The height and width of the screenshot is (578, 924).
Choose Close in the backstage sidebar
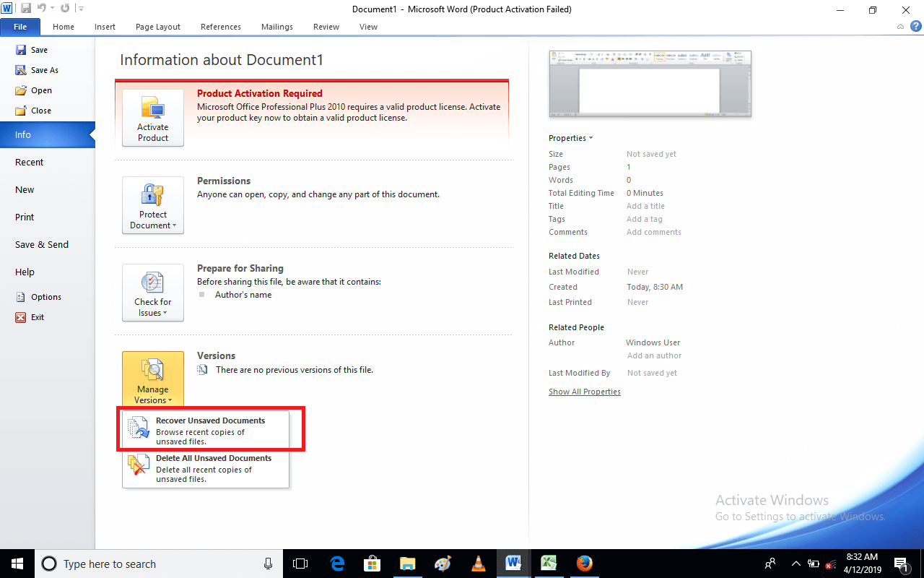click(x=33, y=111)
